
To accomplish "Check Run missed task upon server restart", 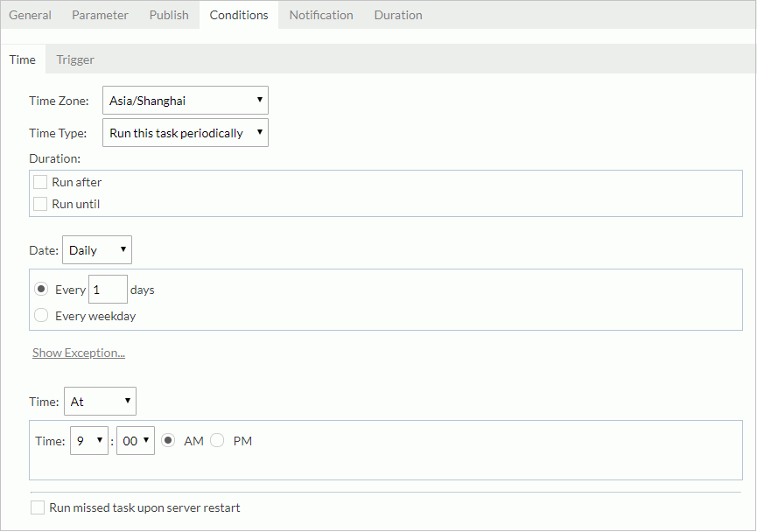I will [x=37, y=507].
